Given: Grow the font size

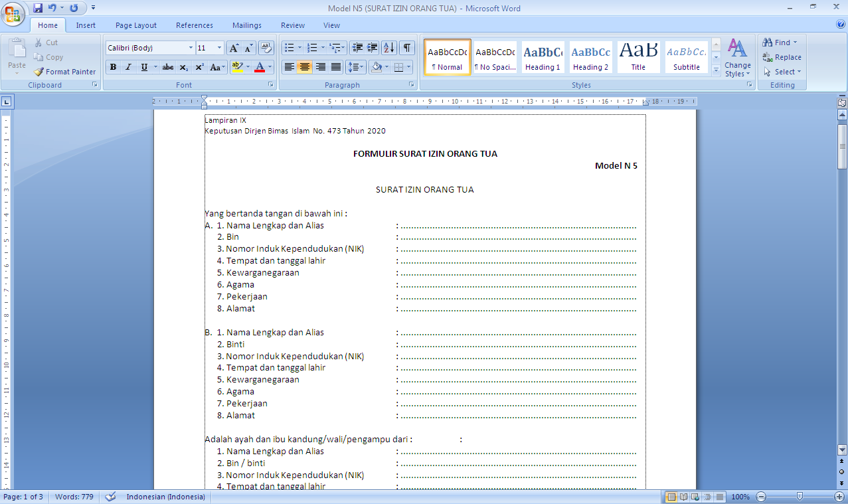Looking at the screenshot, I should [x=234, y=48].
